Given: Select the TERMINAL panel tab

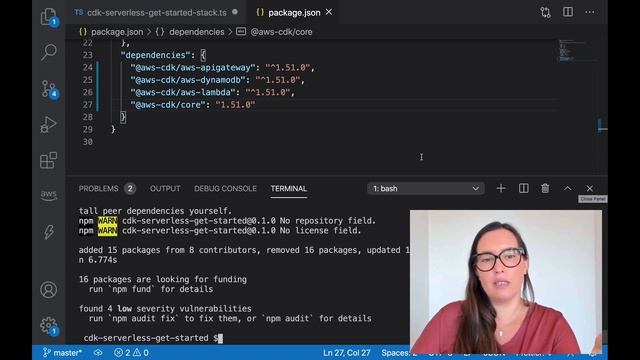Looking at the screenshot, I should pos(289,189).
